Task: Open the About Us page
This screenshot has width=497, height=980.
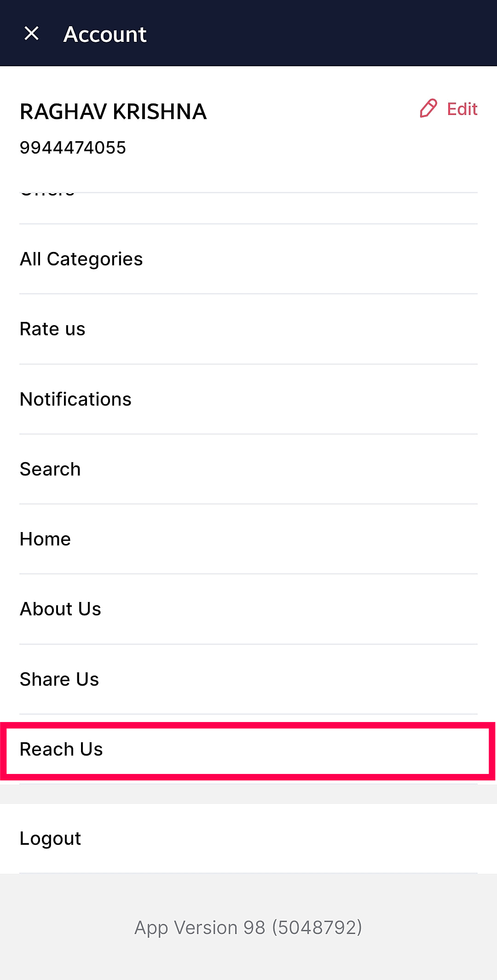Action: coord(60,609)
